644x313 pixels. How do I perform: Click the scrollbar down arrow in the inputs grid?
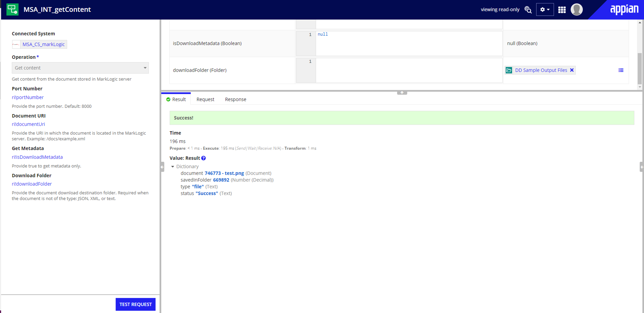click(x=639, y=87)
